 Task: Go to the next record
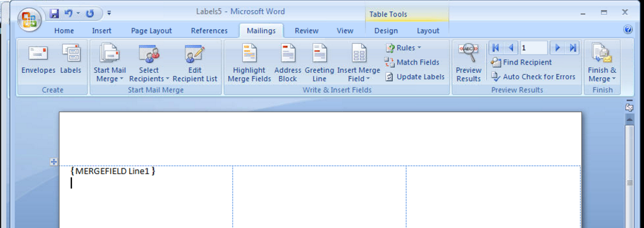click(x=557, y=47)
